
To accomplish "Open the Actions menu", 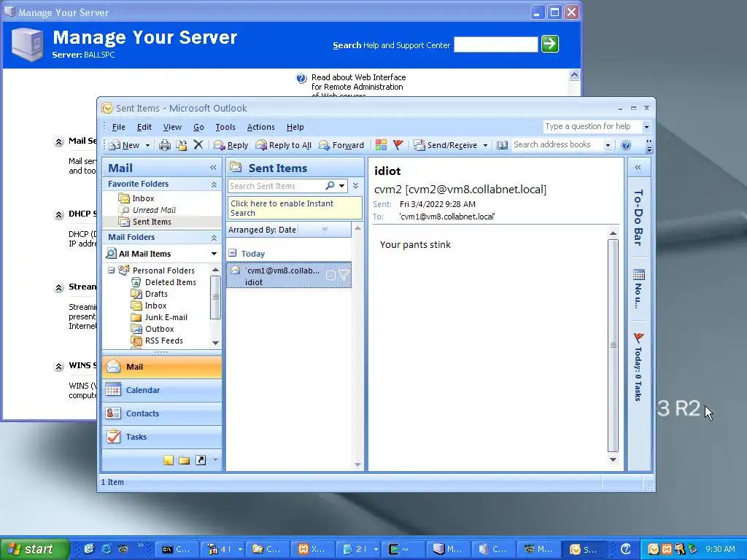I will (x=260, y=127).
